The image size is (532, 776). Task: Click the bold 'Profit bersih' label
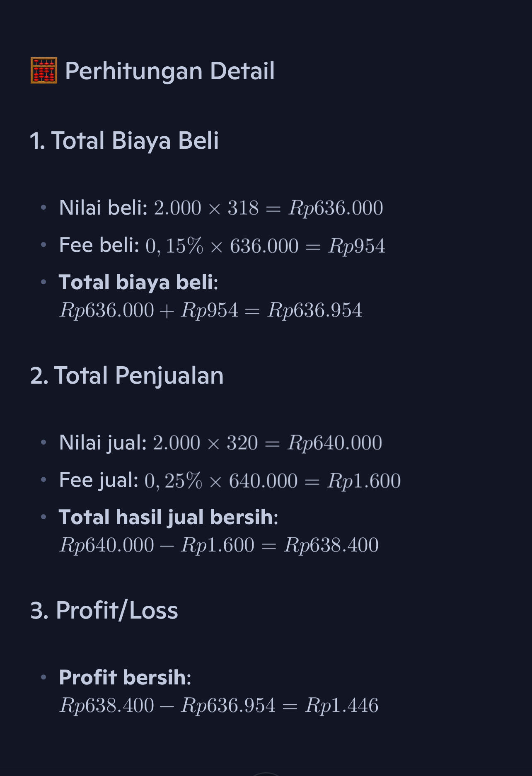[123, 678]
